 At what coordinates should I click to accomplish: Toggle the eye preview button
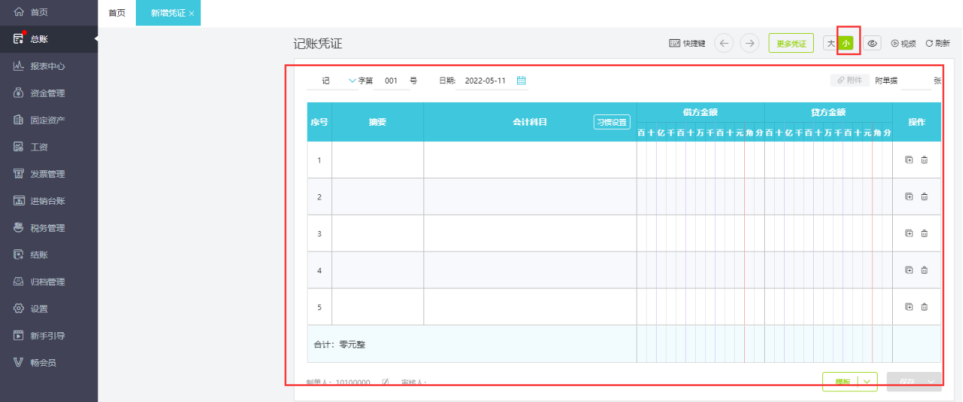872,44
